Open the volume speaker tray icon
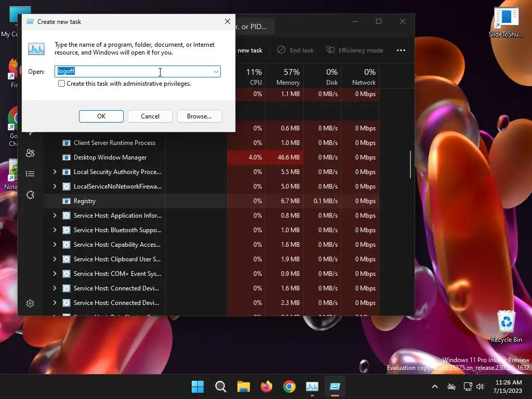The width and height of the screenshot is (532, 399). pyautogui.click(x=480, y=387)
